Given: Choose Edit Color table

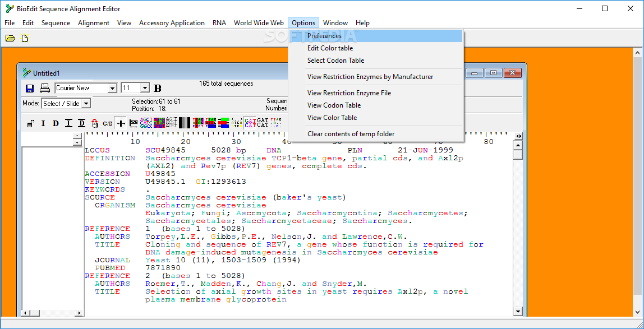Looking at the screenshot, I should coord(376,48).
